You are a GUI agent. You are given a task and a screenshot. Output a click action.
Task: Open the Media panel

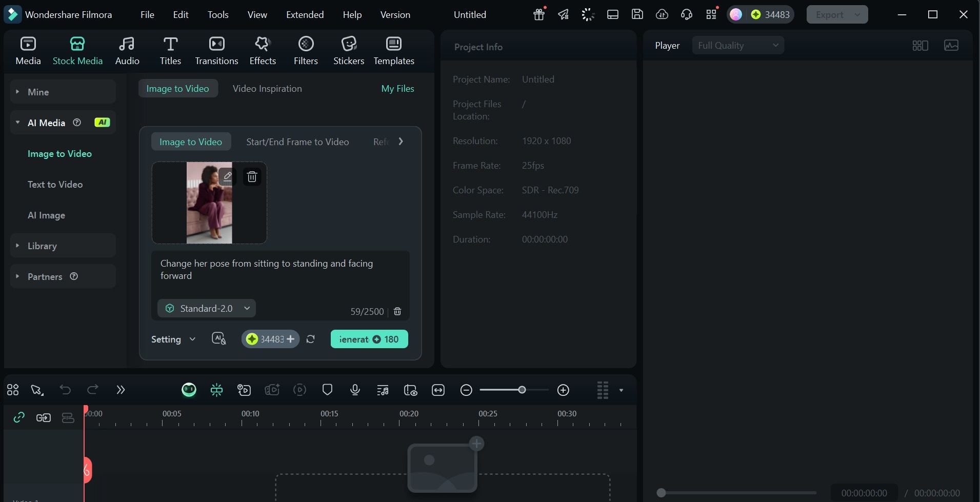coord(28,50)
